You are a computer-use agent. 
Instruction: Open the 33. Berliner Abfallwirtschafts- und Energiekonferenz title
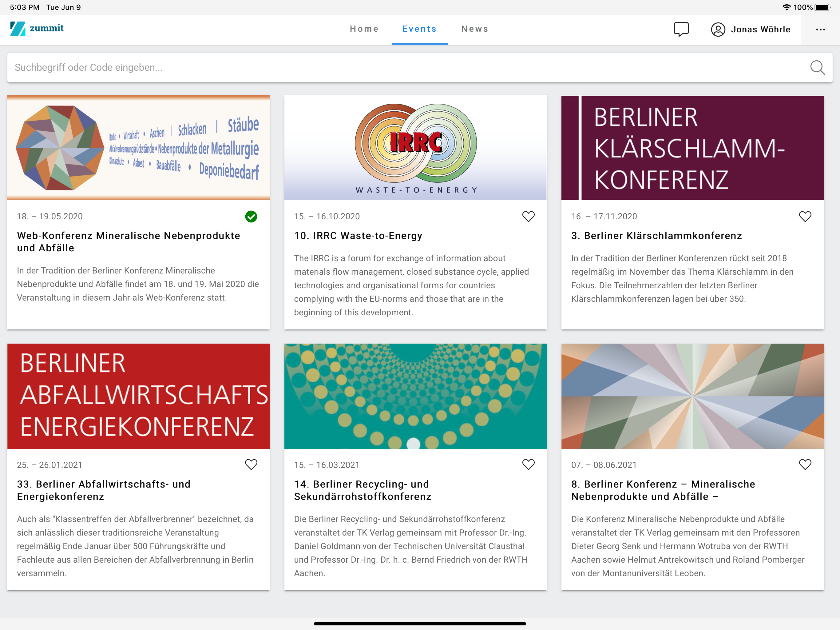(104, 490)
